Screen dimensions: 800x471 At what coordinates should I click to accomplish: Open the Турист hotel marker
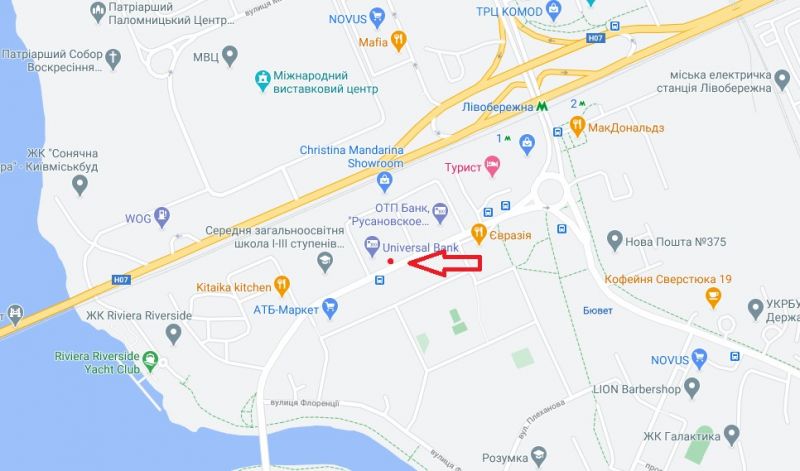tap(492, 166)
